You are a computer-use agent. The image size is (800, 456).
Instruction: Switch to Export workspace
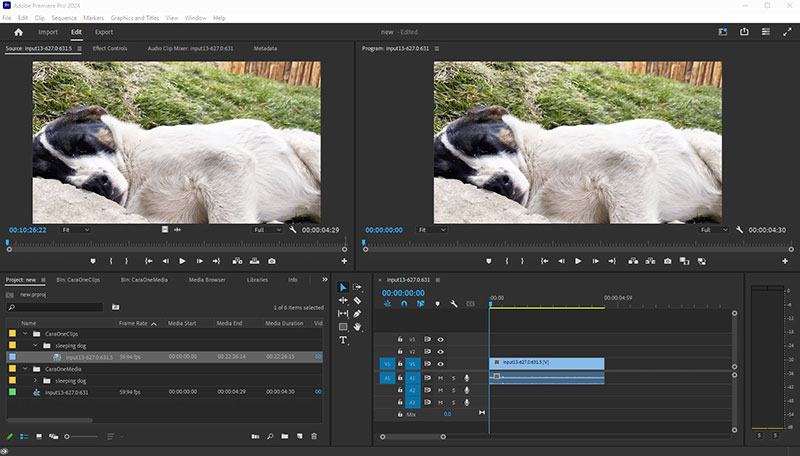104,32
